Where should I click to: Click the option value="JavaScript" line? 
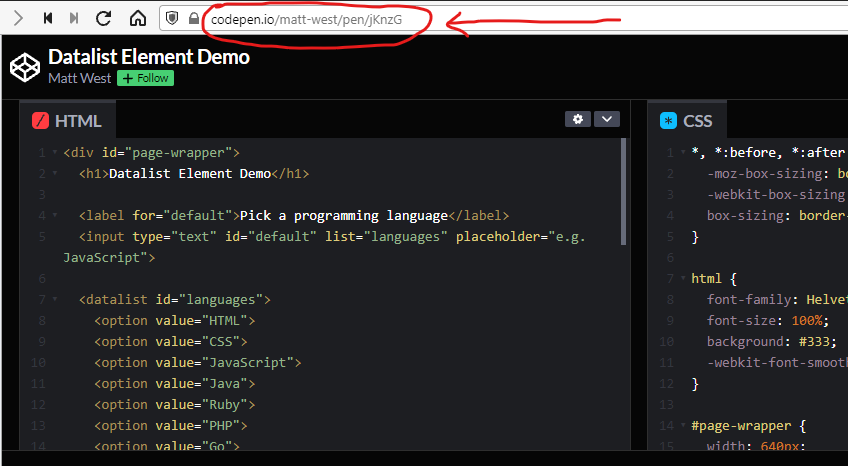(x=198, y=363)
